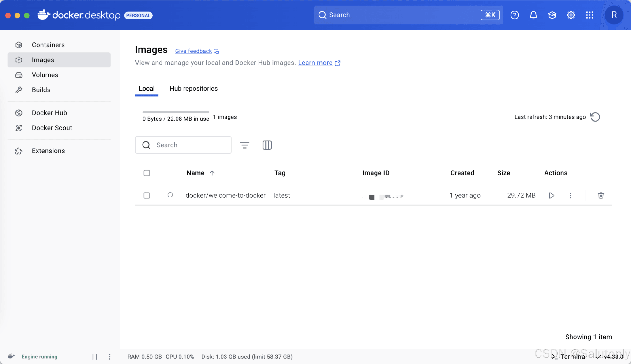The height and width of the screenshot is (364, 631).
Task: Delete the welcome-to-docker image
Action: point(601,196)
